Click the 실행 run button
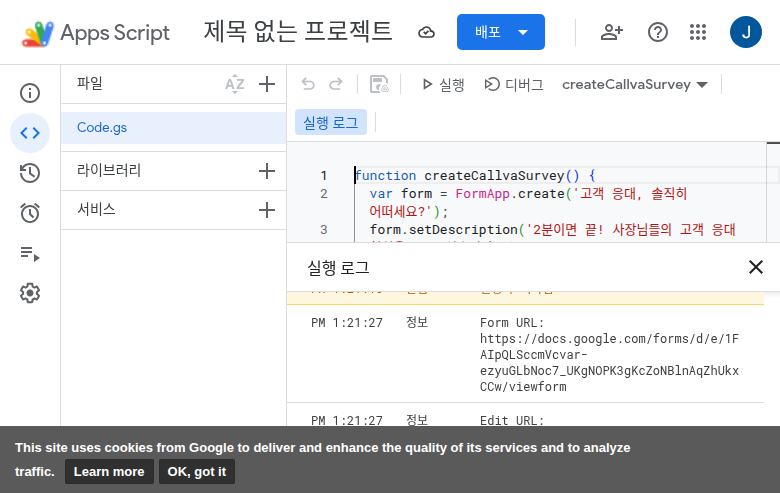 tap(442, 85)
